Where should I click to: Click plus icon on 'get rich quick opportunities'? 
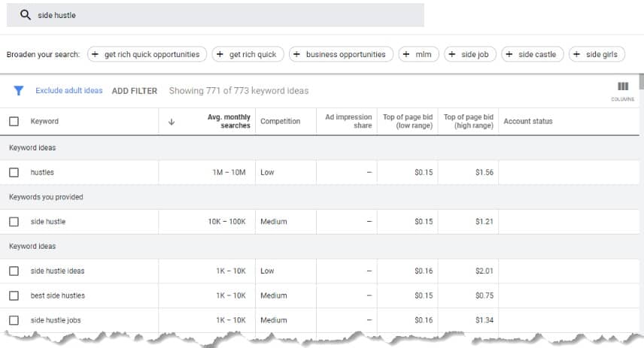coord(95,54)
